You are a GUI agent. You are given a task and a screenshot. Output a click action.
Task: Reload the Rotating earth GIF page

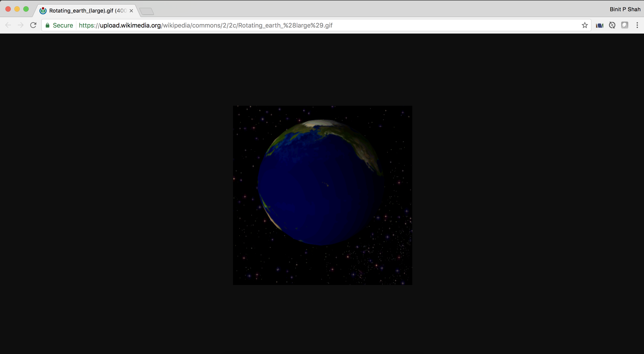[x=33, y=25]
